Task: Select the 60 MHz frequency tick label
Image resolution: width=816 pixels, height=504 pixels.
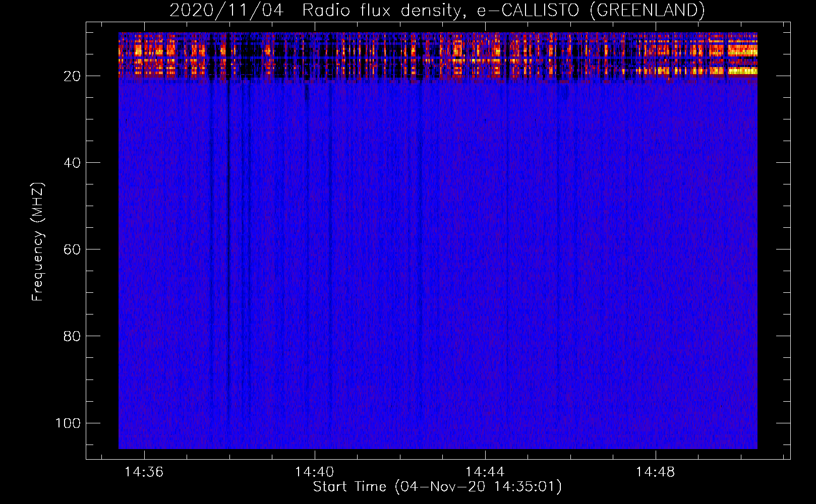Action: [72, 249]
